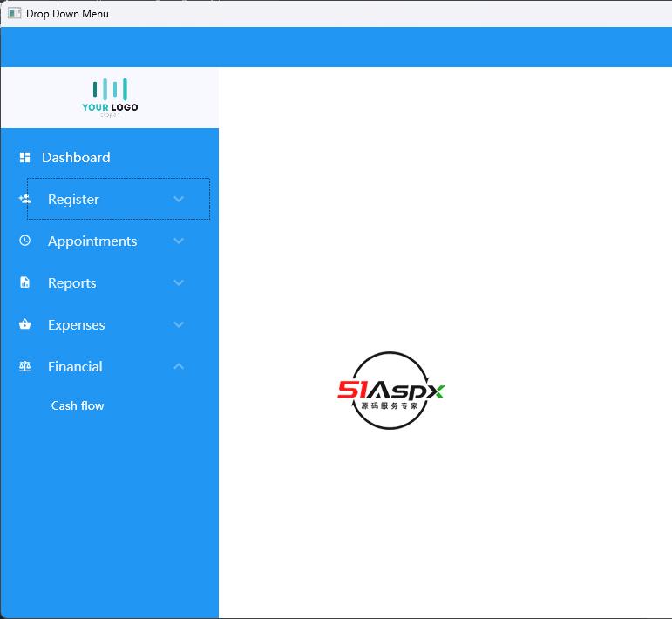
Task: Select the Financial menu label
Action: [75, 366]
